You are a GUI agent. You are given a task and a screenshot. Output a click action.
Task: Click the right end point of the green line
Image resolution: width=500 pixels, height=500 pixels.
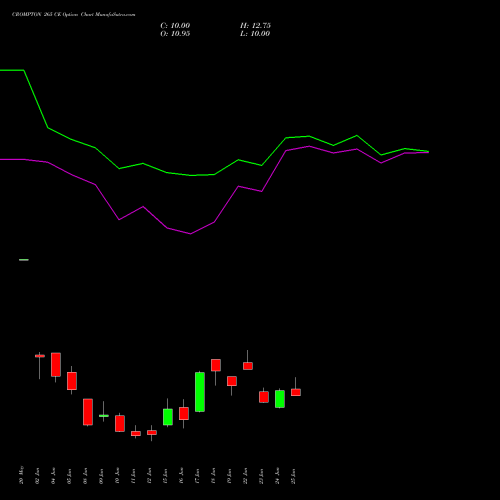[x=428, y=151]
